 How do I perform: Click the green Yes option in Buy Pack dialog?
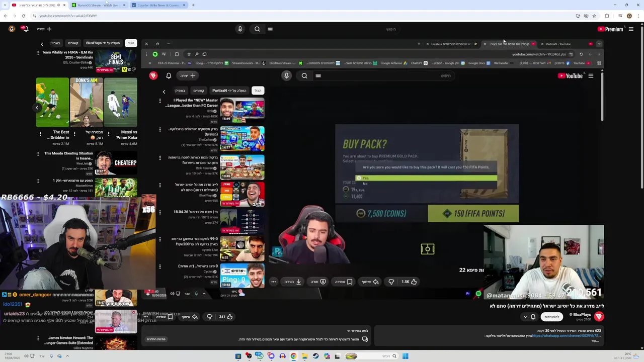426,178
